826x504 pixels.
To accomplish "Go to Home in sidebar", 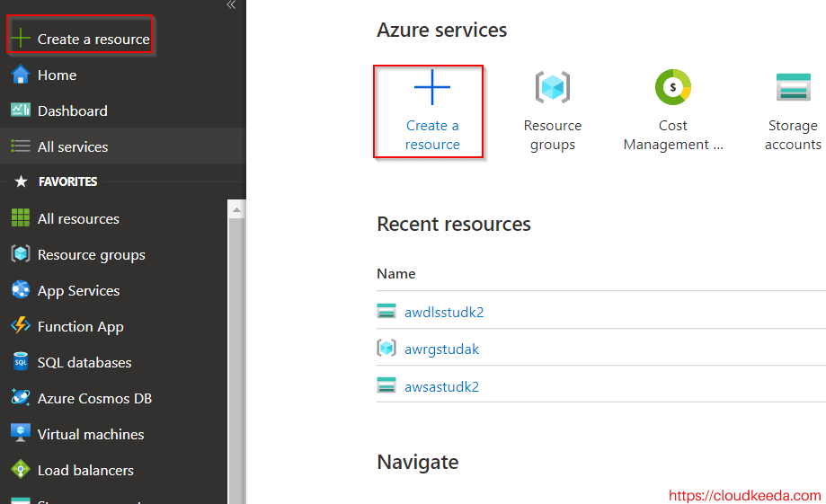I will (57, 75).
